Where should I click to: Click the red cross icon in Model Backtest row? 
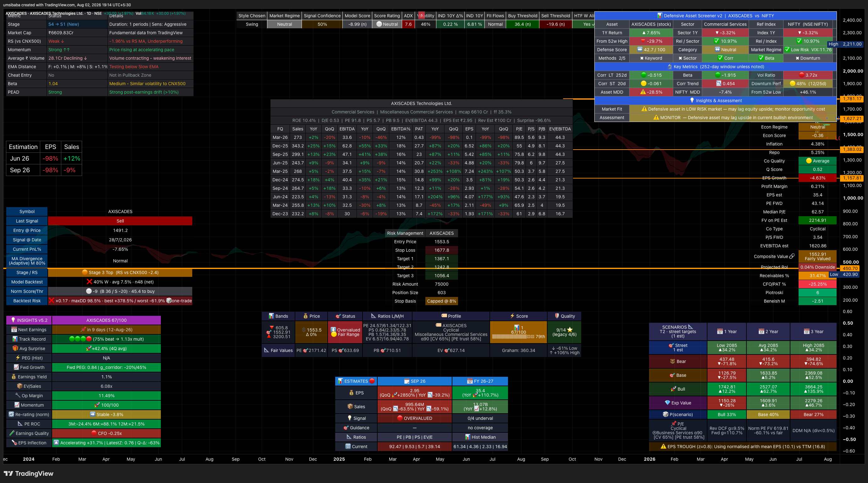tap(89, 282)
